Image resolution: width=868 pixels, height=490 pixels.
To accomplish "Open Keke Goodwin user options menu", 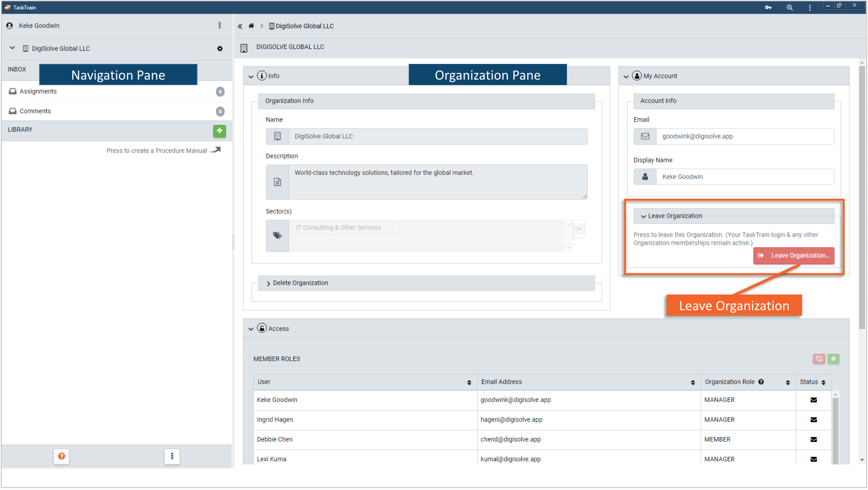I will pyautogui.click(x=219, y=25).
